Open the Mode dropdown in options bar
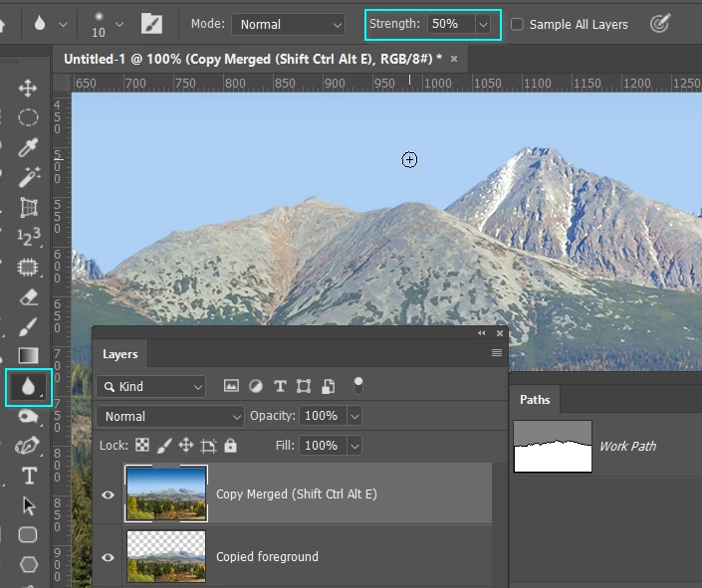This screenshot has height=588, width=702. coord(289,24)
